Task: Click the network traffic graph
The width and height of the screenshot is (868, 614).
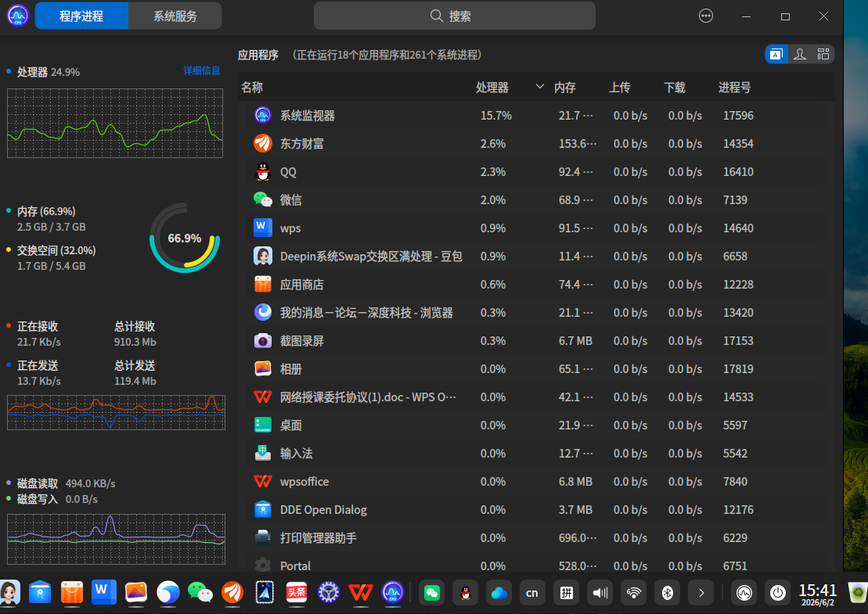Action: (117, 413)
